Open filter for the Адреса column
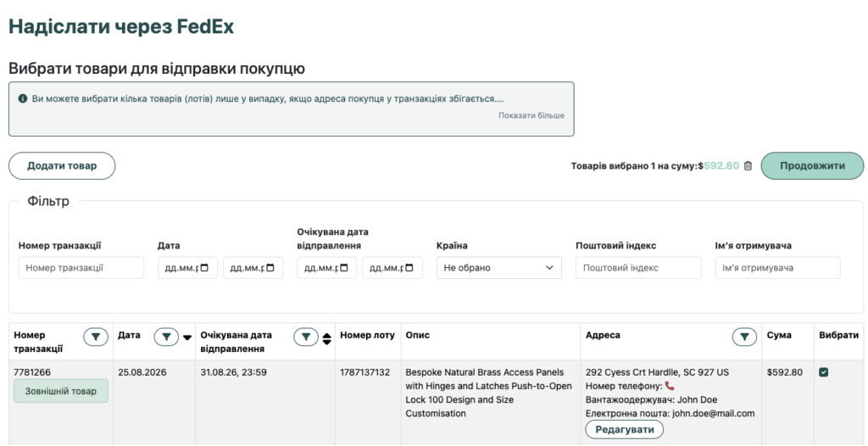 click(x=744, y=337)
